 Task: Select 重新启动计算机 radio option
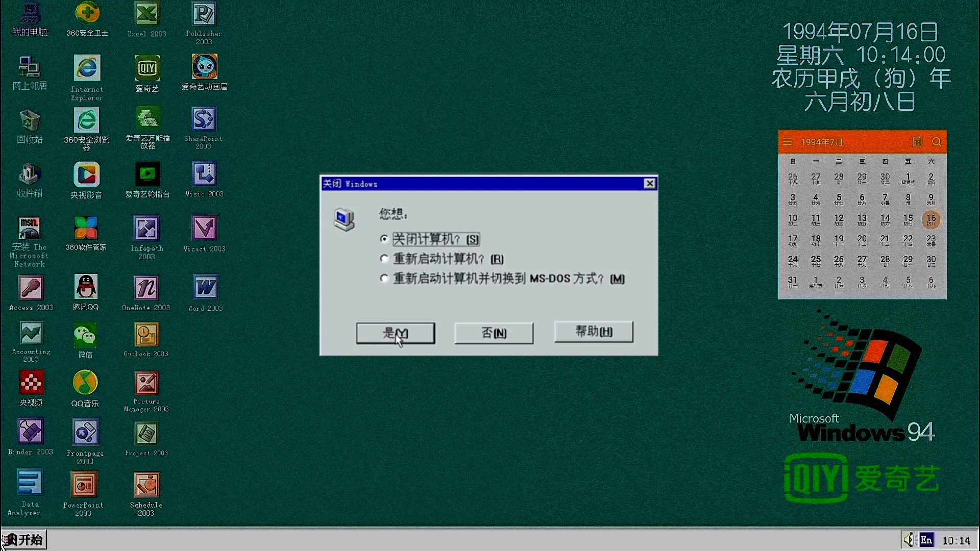click(442, 259)
